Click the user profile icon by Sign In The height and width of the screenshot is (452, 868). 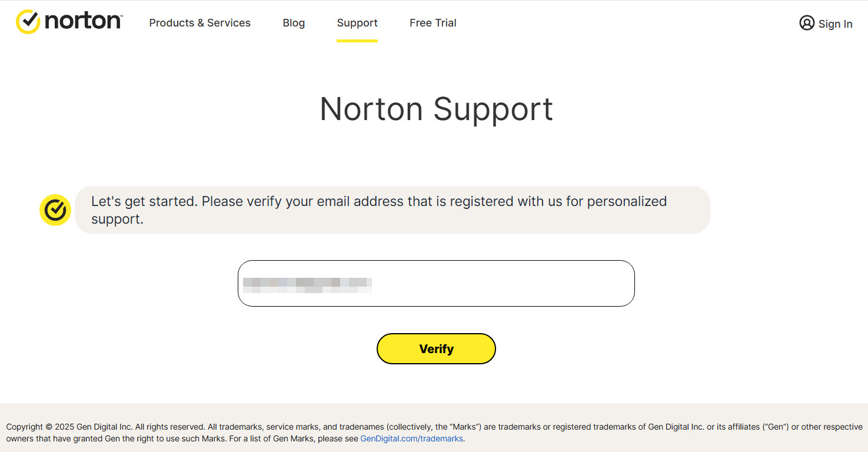pos(806,23)
